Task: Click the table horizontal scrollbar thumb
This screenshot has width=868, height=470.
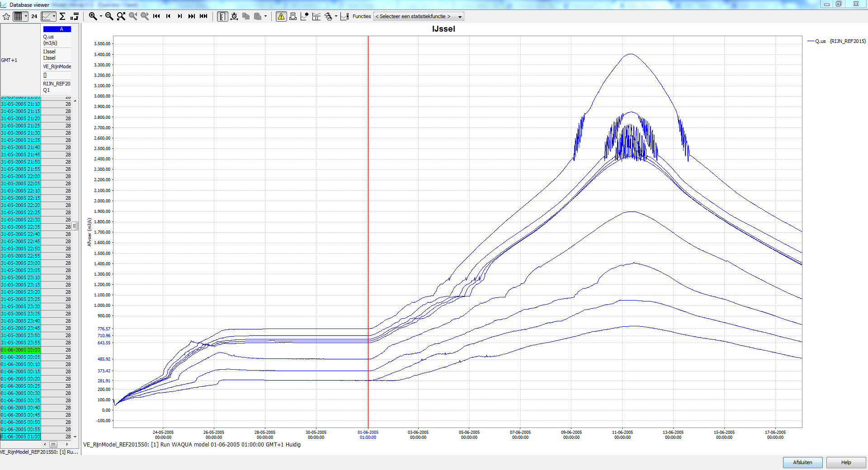Action: (x=53, y=444)
